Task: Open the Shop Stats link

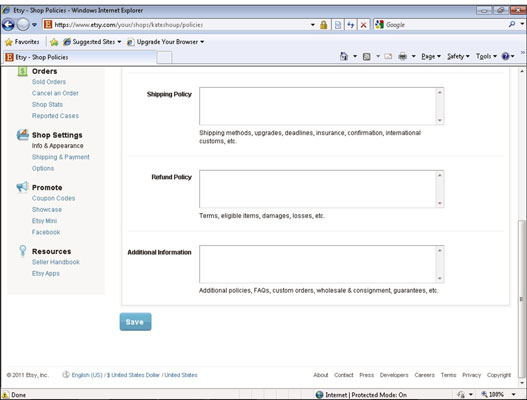Action: tap(47, 105)
